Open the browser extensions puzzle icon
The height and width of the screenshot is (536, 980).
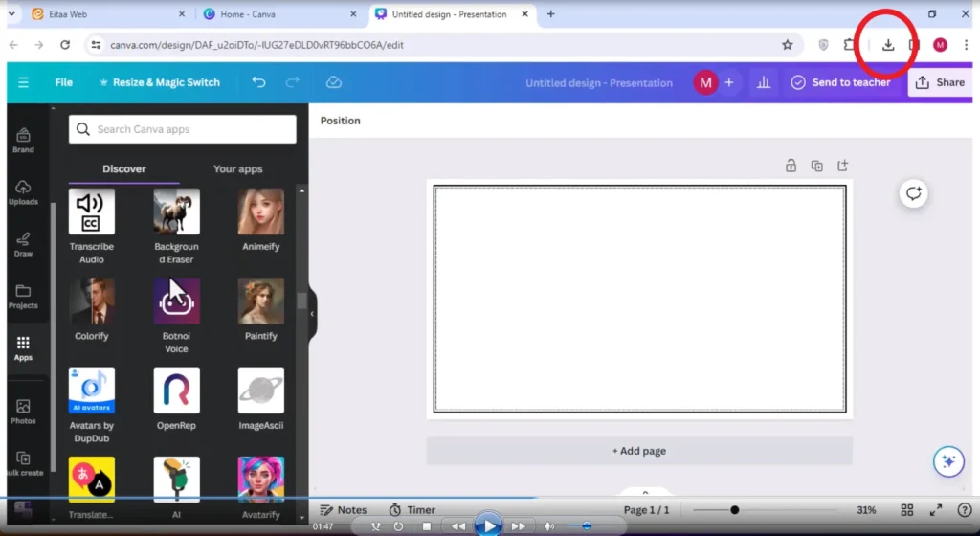click(848, 45)
